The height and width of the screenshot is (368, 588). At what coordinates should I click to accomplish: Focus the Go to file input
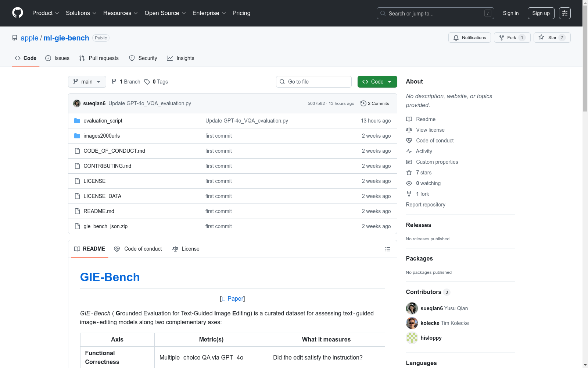point(314,82)
